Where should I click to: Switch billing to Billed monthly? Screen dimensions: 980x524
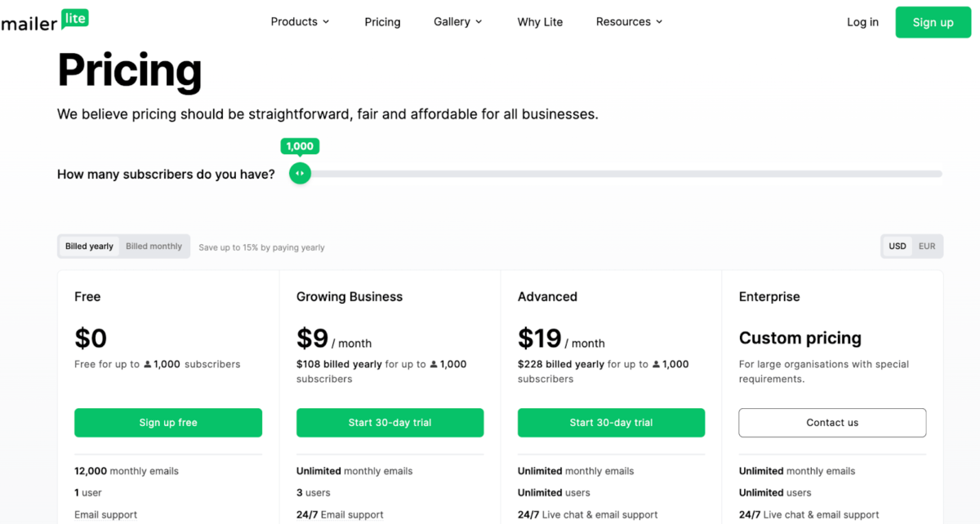click(154, 246)
